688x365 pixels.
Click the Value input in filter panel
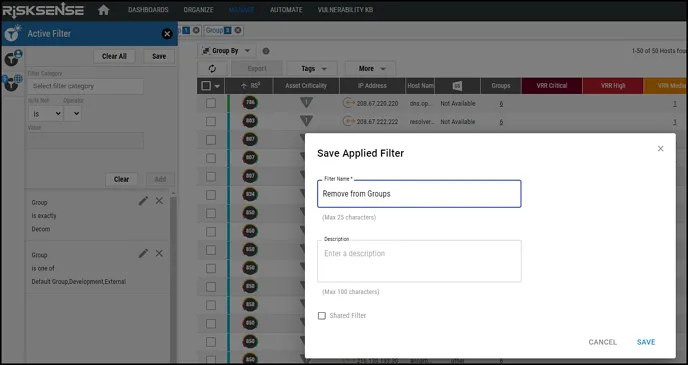tap(86, 140)
